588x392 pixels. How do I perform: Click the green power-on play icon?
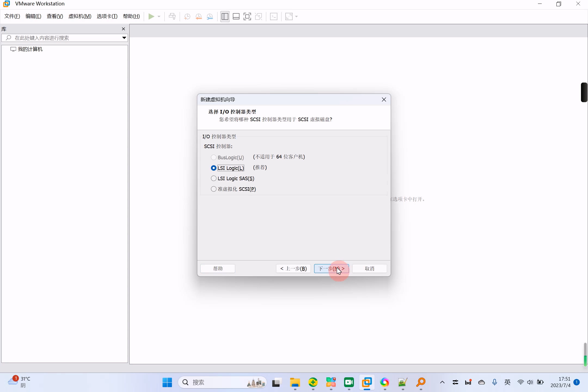click(151, 17)
